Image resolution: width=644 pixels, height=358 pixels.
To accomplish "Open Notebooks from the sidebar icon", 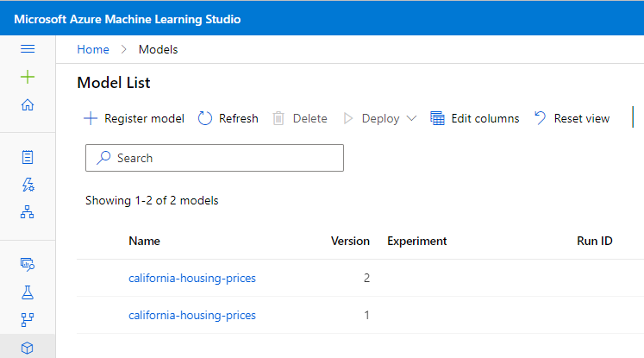I will (x=28, y=157).
